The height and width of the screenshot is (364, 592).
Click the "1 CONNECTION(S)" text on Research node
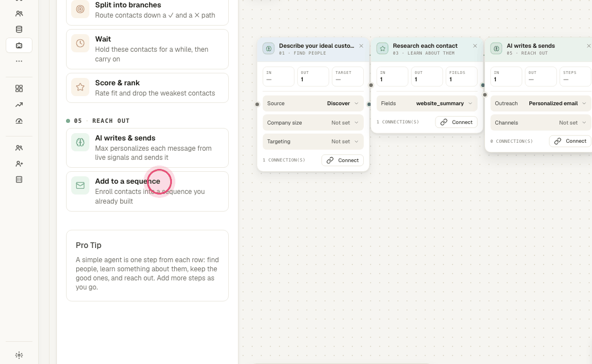point(398,122)
